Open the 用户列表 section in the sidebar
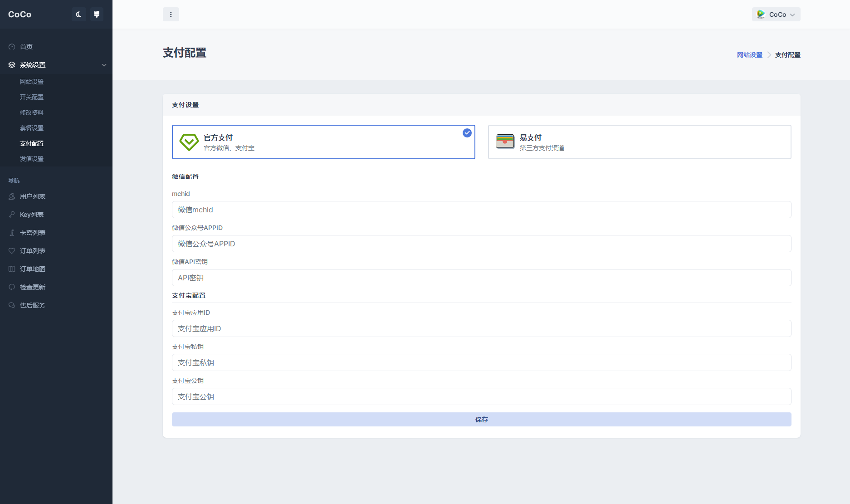Viewport: 850px width, 504px height. (x=32, y=196)
